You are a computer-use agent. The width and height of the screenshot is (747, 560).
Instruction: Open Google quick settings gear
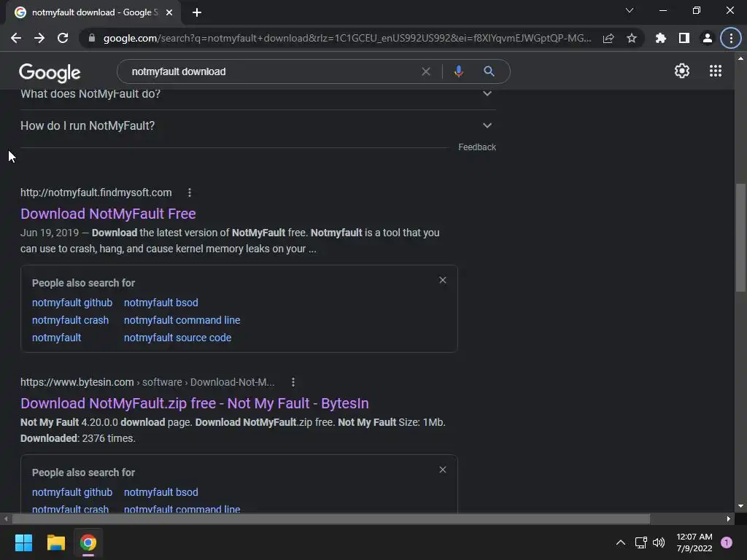(682, 71)
